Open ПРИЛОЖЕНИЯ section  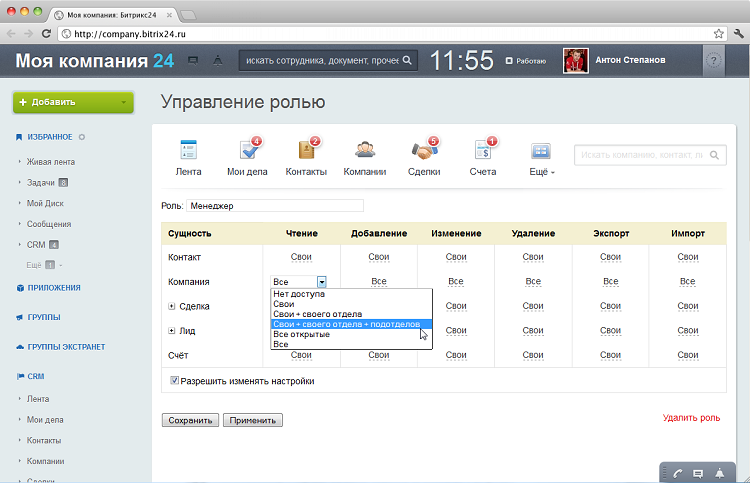pos(54,288)
